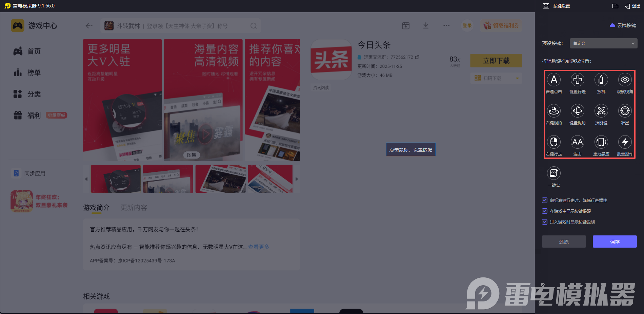Toggle 鼠标右键行走时，降低行走惯性 checkbox
The image size is (644, 314).
[x=545, y=200]
